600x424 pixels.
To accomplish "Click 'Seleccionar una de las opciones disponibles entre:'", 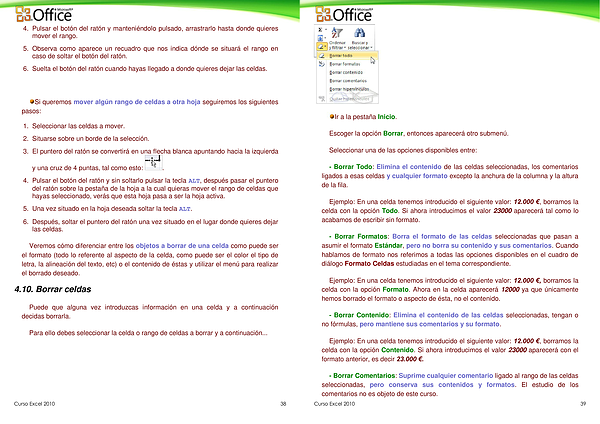I will click(x=403, y=150).
